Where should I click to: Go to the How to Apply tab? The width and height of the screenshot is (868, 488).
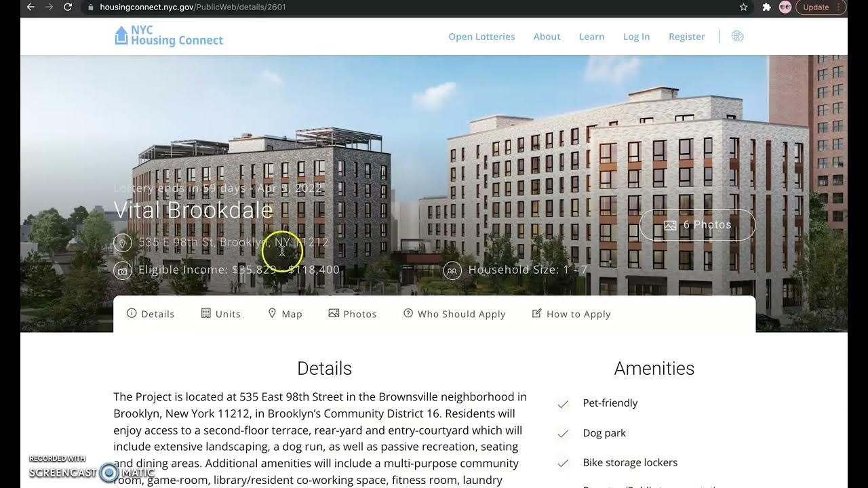572,314
